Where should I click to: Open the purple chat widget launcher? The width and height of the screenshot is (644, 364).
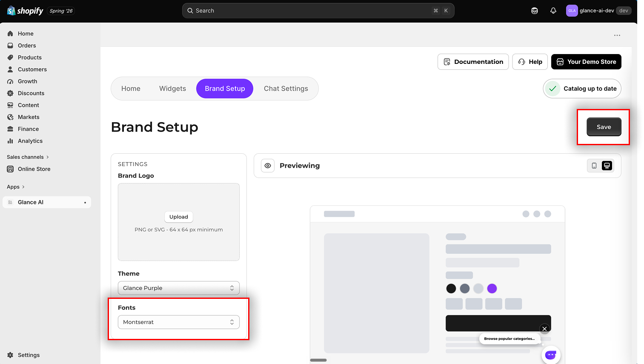[x=551, y=355]
